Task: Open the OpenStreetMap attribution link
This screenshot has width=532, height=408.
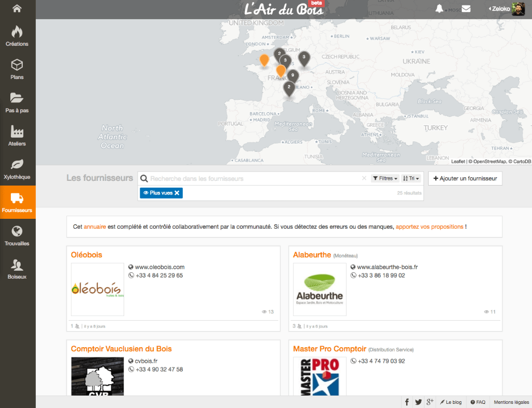Action: click(x=489, y=162)
